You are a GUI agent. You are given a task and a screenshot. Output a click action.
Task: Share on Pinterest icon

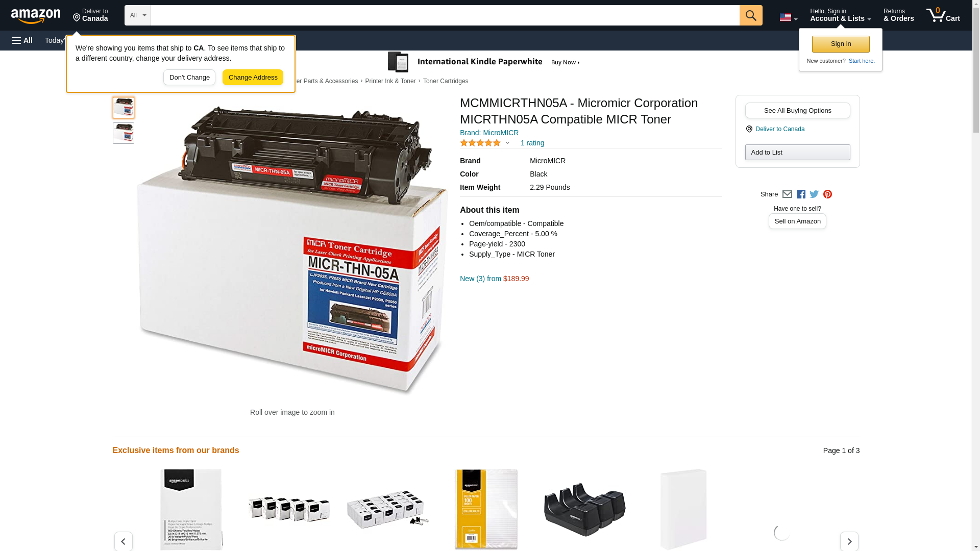(827, 194)
